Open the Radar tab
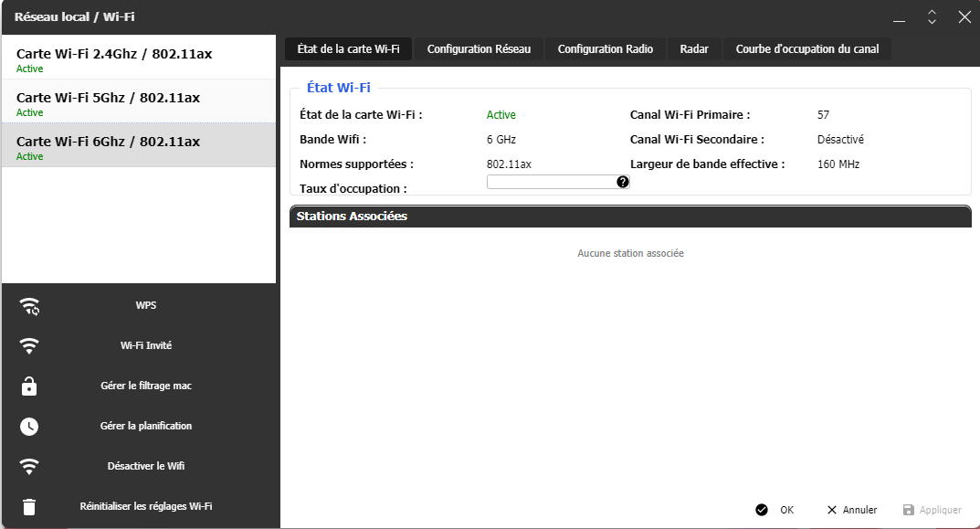Screen dimensions: 980x529 click(694, 48)
